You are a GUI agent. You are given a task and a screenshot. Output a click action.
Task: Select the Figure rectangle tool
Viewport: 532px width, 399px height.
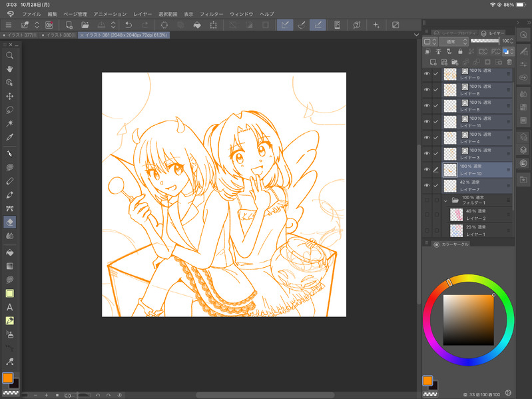[9, 293]
